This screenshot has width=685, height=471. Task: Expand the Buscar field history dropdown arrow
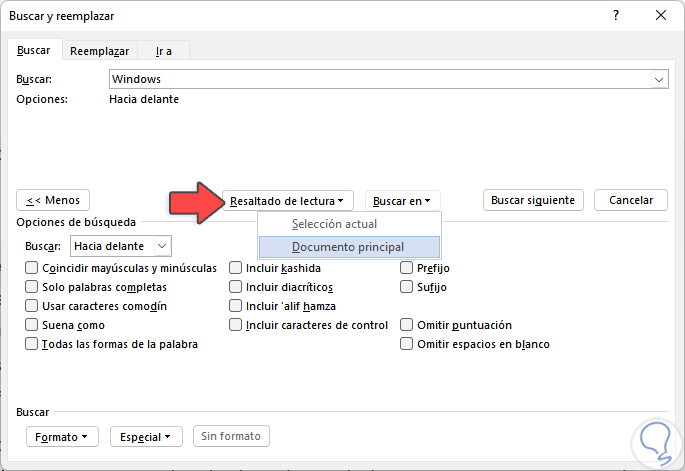pos(659,78)
